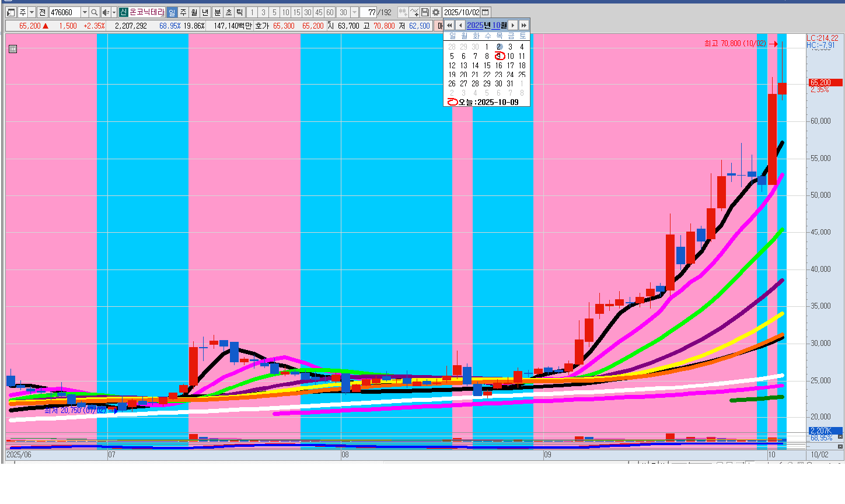Select the 60 interval preset button
The image size is (845, 504).
(330, 12)
